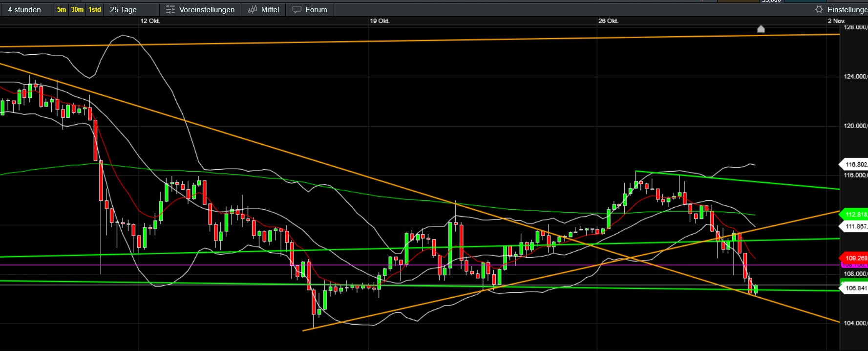Click the green 112.818 price tag

[x=855, y=214]
